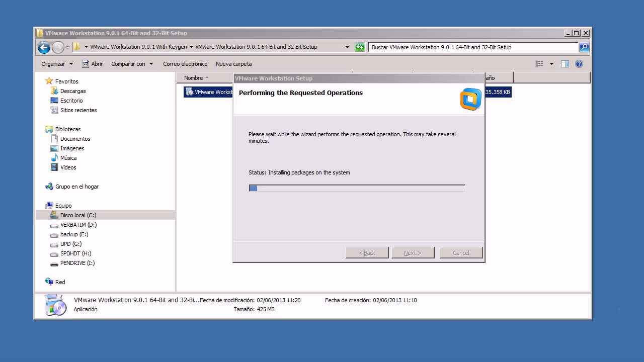The height and width of the screenshot is (362, 644).
Task: Click the Explorer window title folder icon
Action: coord(40,33)
